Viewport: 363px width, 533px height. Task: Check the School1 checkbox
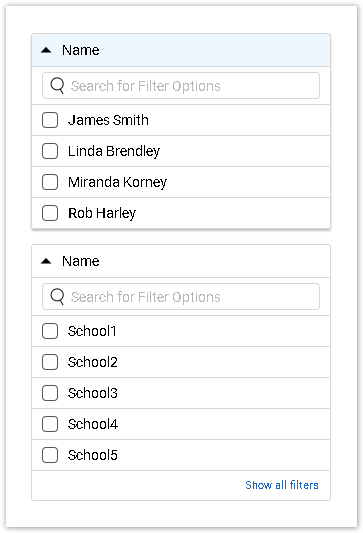click(50, 331)
